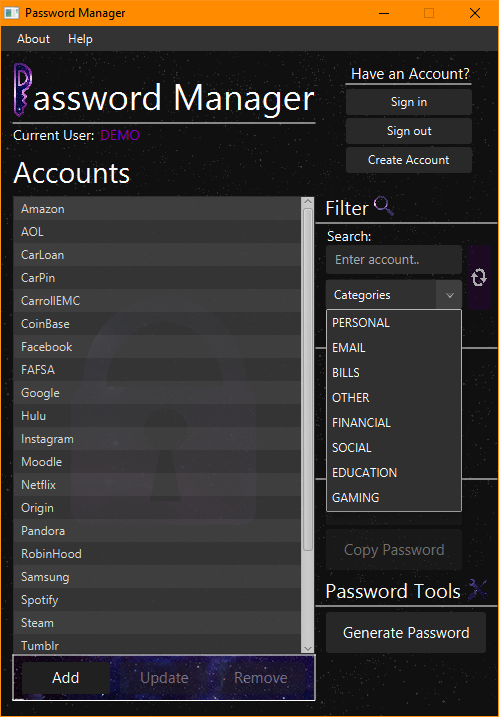The image size is (499, 717).
Task: Open the Help menu
Action: pos(80,39)
